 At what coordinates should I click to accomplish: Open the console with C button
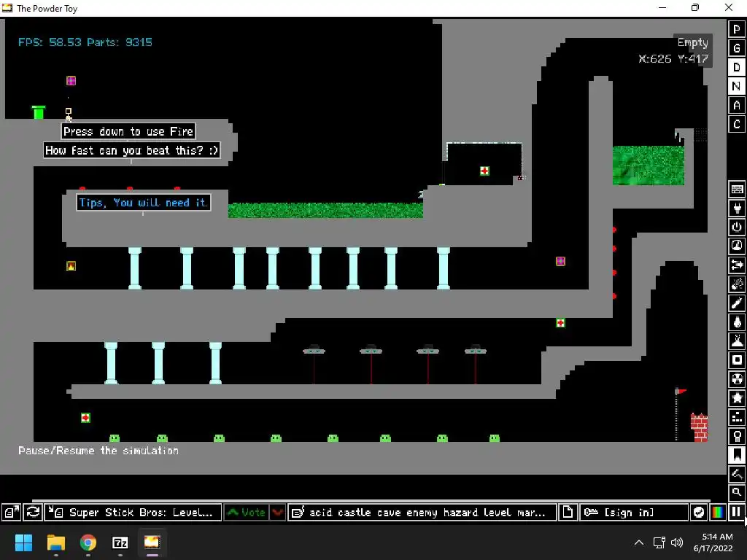pos(737,124)
